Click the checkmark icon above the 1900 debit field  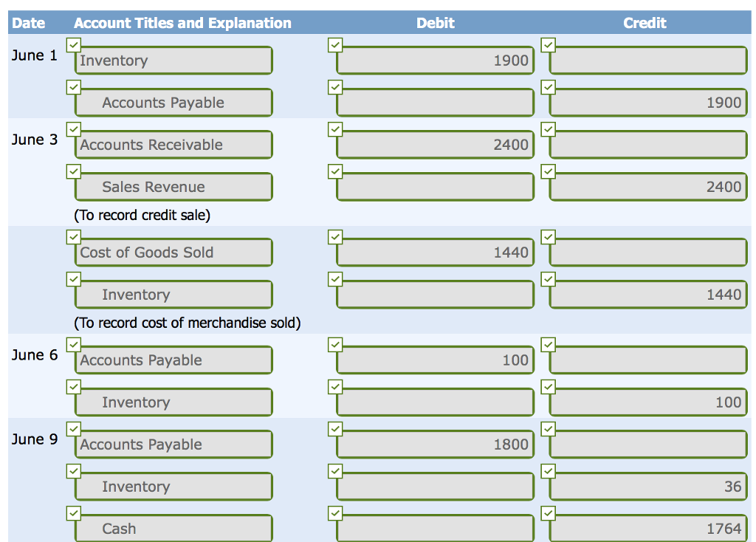click(335, 45)
